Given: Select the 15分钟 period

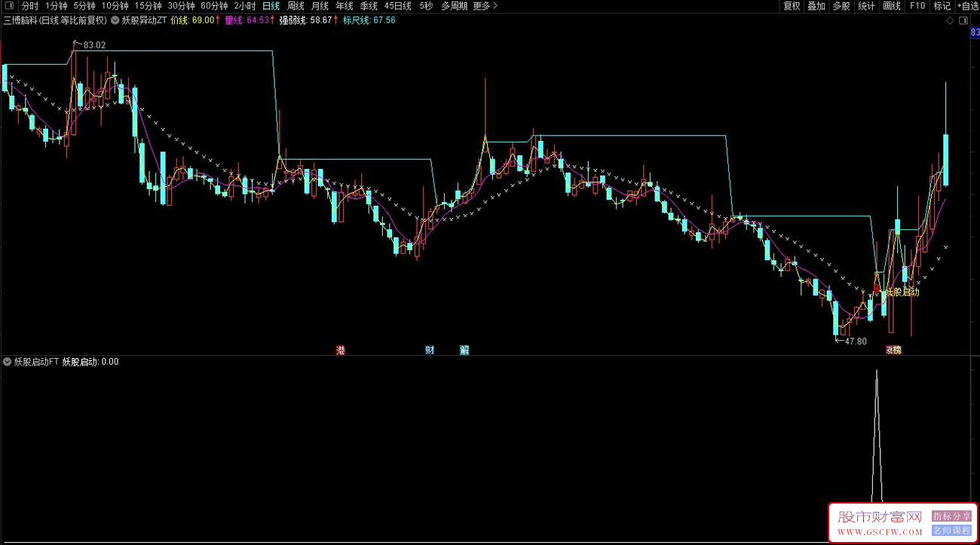Looking at the screenshot, I should point(149,6).
